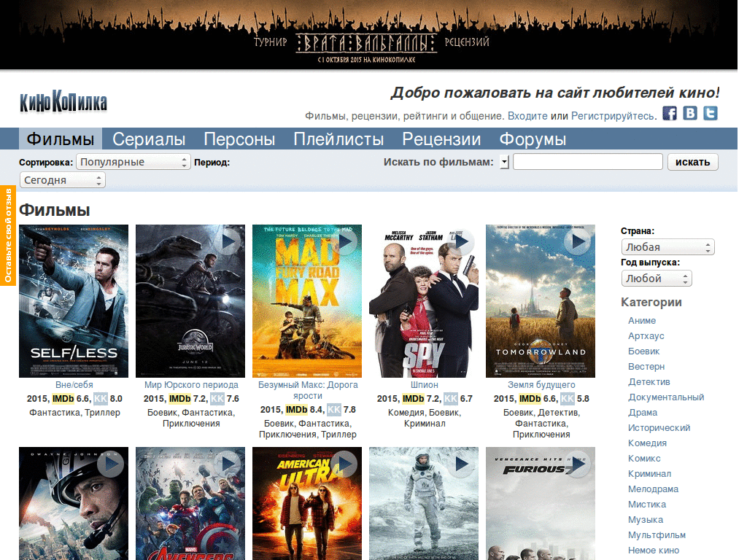The height and width of the screenshot is (560, 747).
Task: Click KK badge under Мир Юрского периода
Action: (217, 399)
